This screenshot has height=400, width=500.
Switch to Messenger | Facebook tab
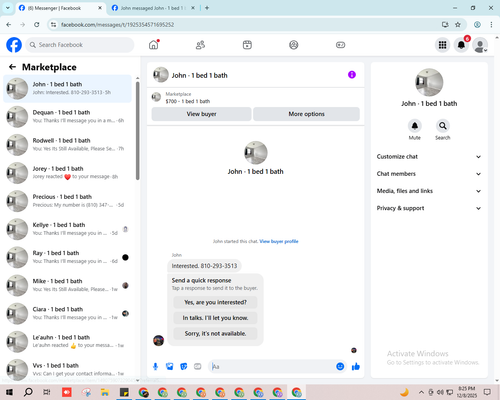[60, 8]
